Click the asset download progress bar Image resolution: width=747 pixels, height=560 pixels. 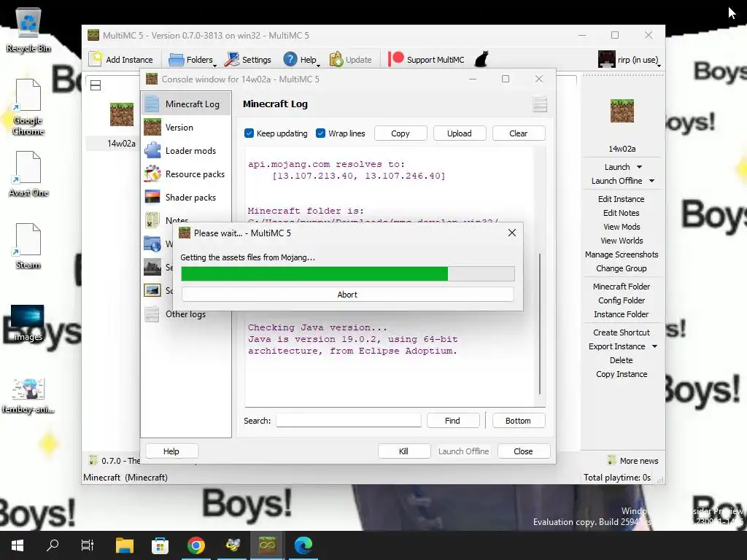point(347,274)
